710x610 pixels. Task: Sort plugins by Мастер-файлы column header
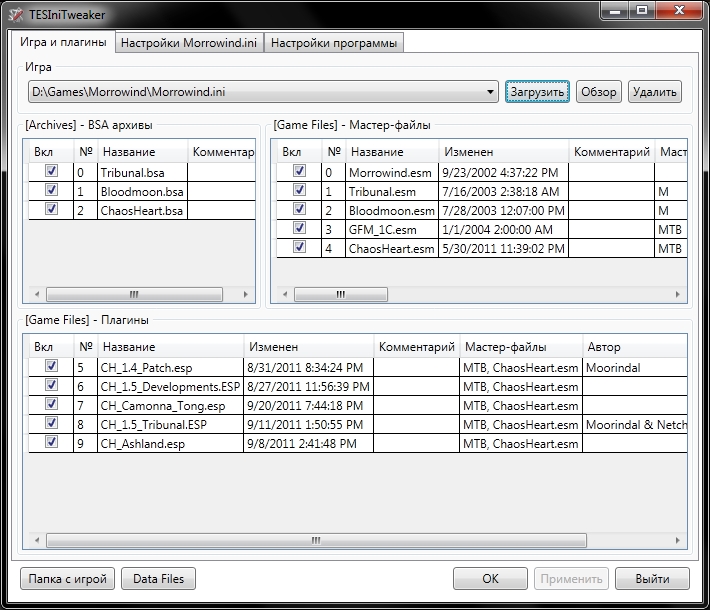click(521, 347)
